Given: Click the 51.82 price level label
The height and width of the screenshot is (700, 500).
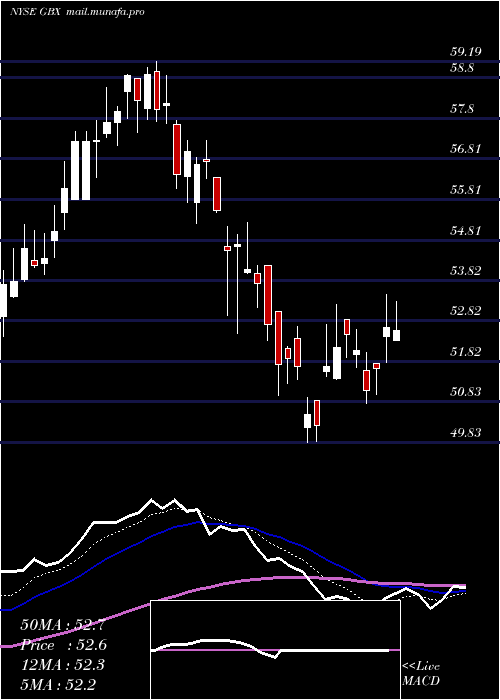Looking at the screenshot, I should coord(465,352).
